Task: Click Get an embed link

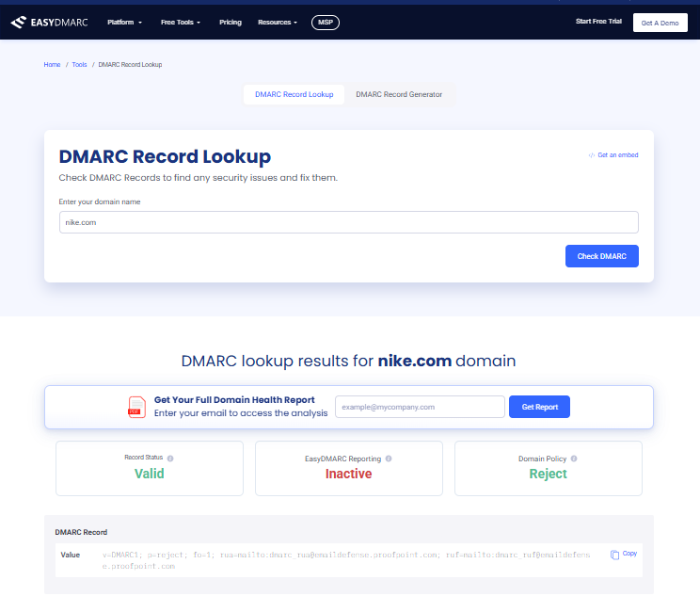Action: pyautogui.click(x=613, y=155)
